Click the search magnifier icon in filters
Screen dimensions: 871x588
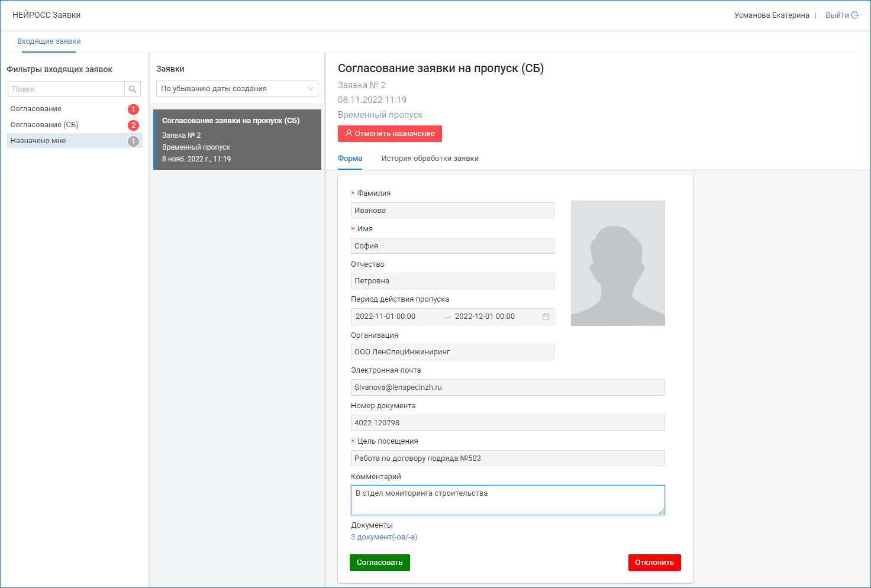coord(133,89)
